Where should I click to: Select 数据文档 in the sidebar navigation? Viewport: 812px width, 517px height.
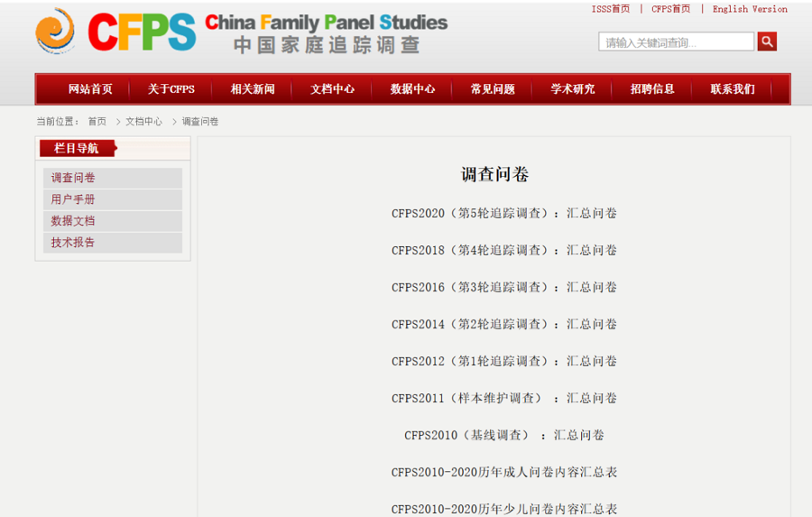point(113,221)
